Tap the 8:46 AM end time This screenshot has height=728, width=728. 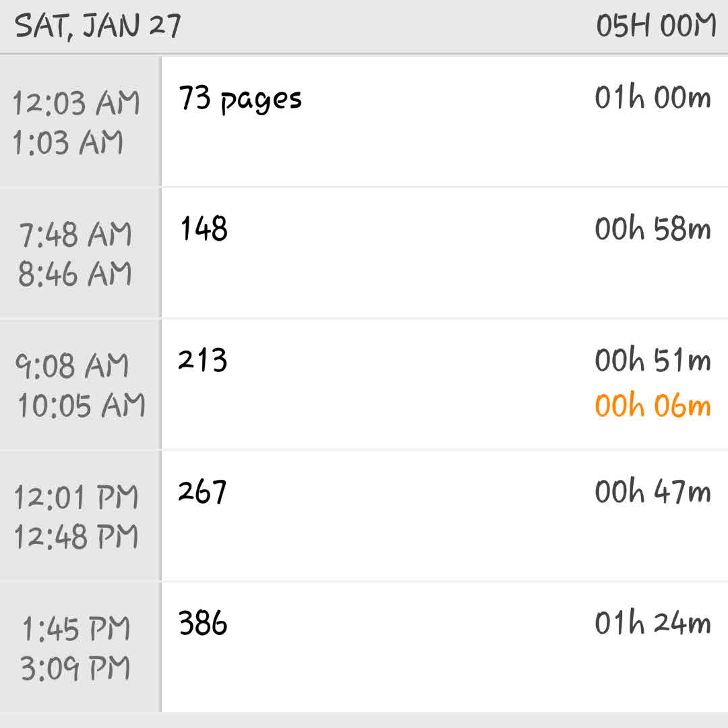75,274
